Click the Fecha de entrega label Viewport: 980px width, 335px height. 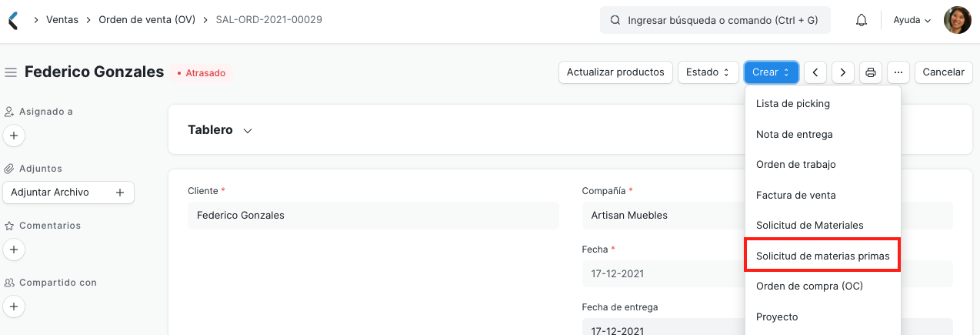click(620, 307)
